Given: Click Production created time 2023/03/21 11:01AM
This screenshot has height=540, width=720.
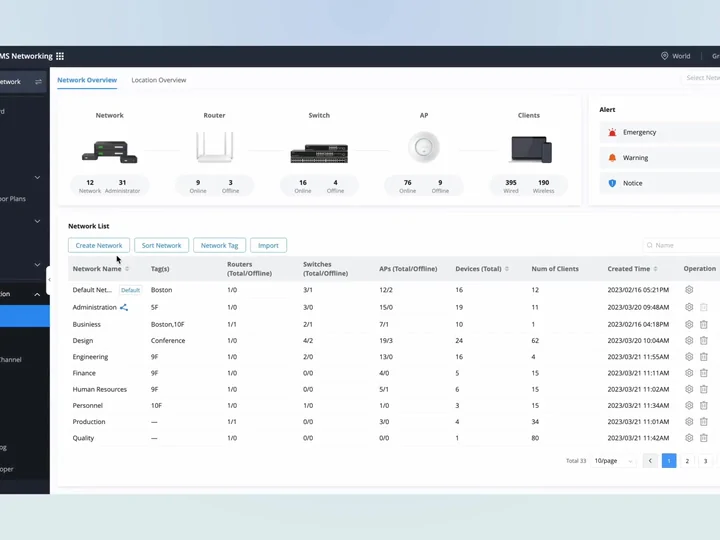Looking at the screenshot, I should 638,422.
